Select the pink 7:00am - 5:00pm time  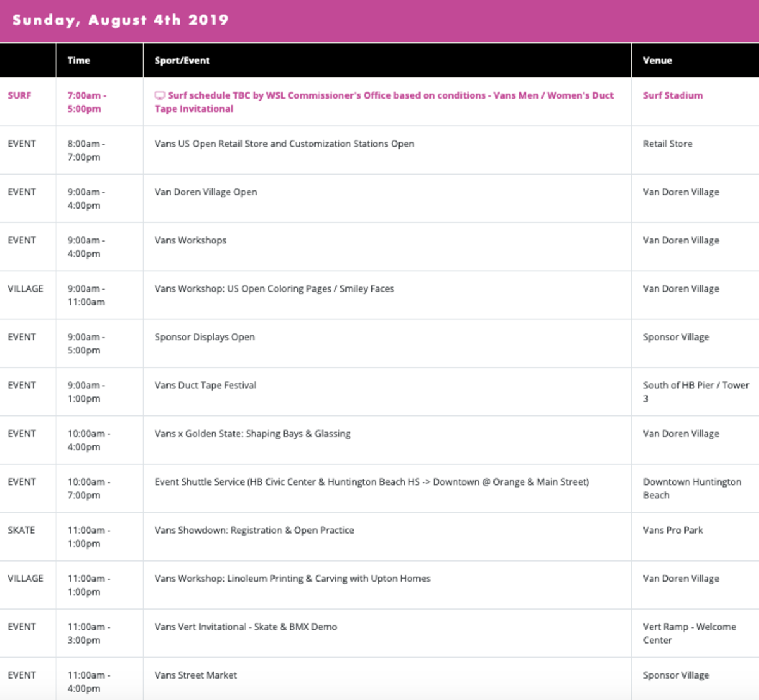(x=87, y=102)
